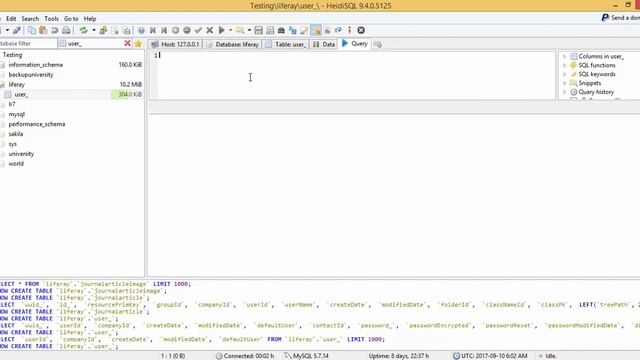The image size is (640, 360).
Task: Click the Send a donation link
Action: (x=625, y=18)
